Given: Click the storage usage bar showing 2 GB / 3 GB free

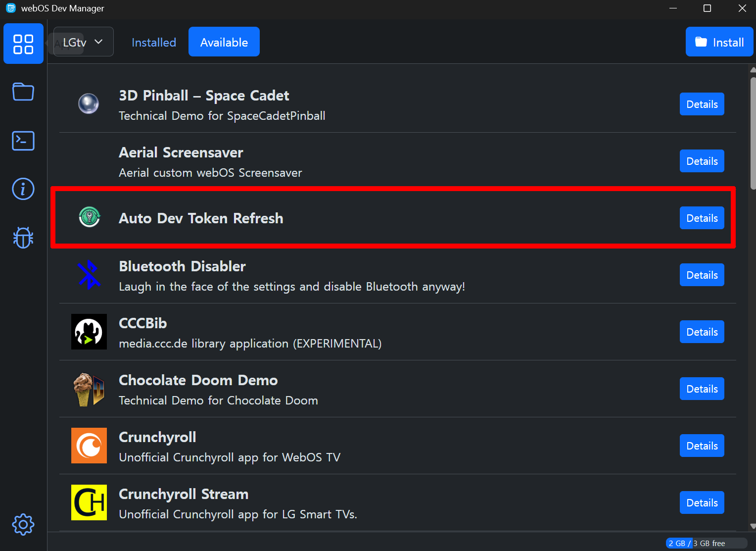Looking at the screenshot, I should point(707,543).
